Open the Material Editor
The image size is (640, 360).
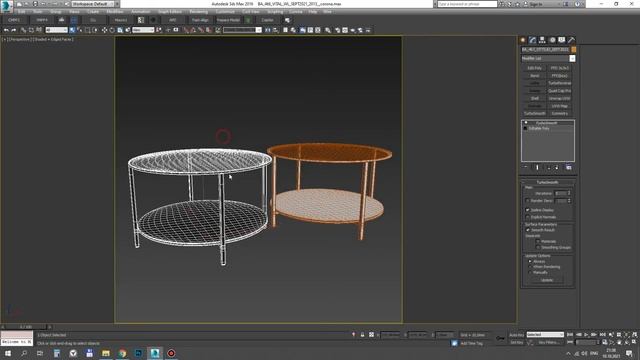tap(328, 30)
